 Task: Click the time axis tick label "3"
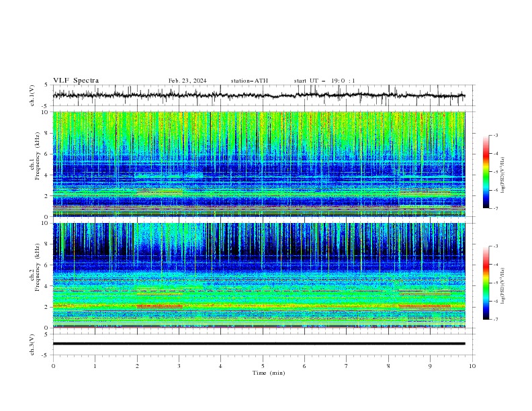point(179,366)
